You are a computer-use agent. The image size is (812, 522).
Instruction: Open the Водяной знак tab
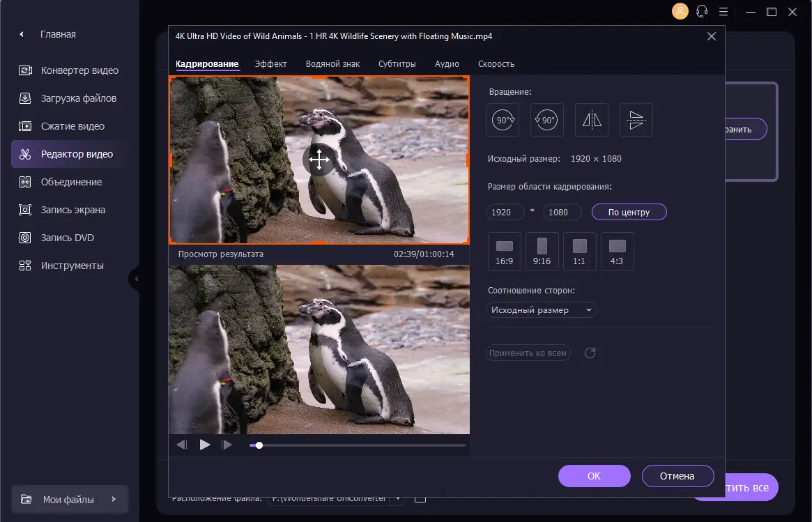pos(332,64)
